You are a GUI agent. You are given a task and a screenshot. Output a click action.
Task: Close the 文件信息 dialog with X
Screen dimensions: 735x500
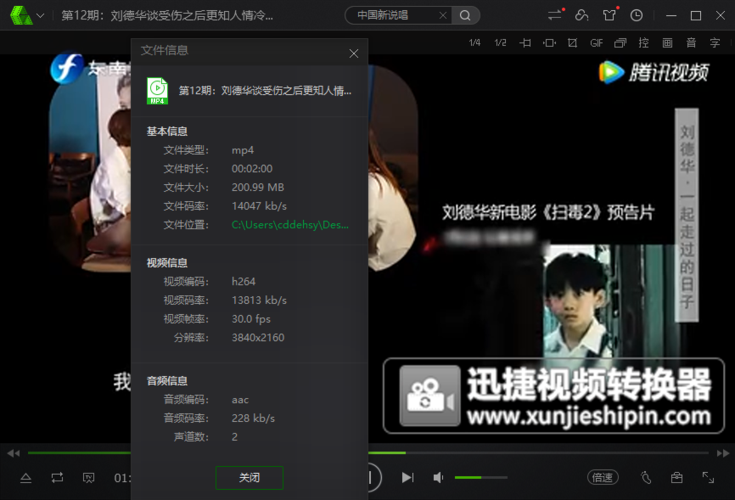pyautogui.click(x=354, y=53)
